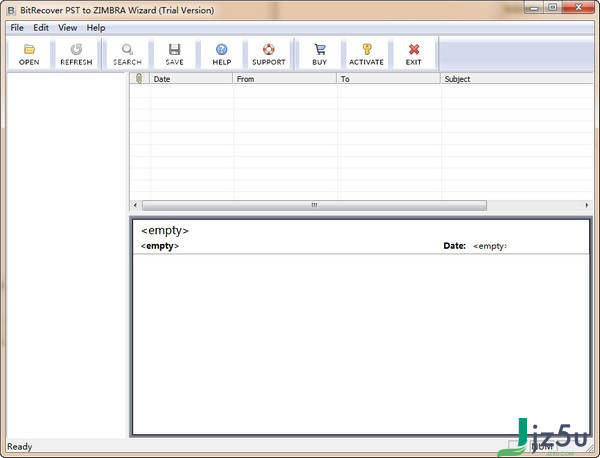
Task: Click the <empty> value after Date:
Action: pos(490,246)
